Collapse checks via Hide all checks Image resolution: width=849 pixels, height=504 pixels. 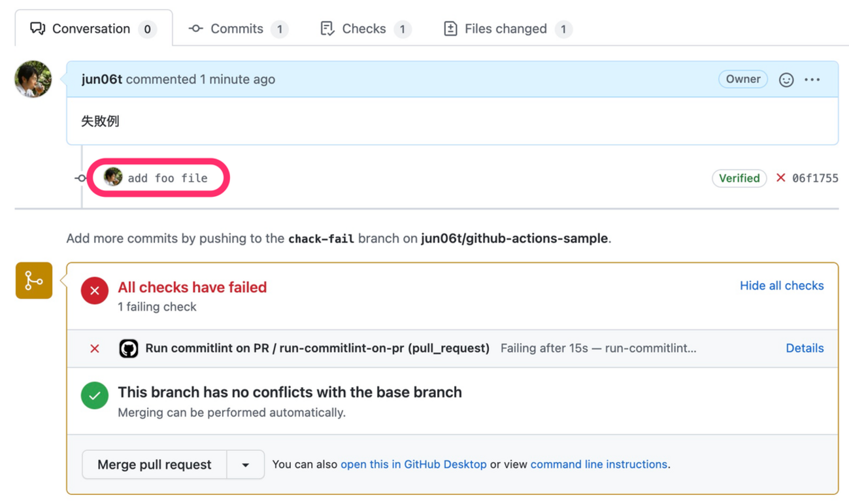pyautogui.click(x=782, y=286)
